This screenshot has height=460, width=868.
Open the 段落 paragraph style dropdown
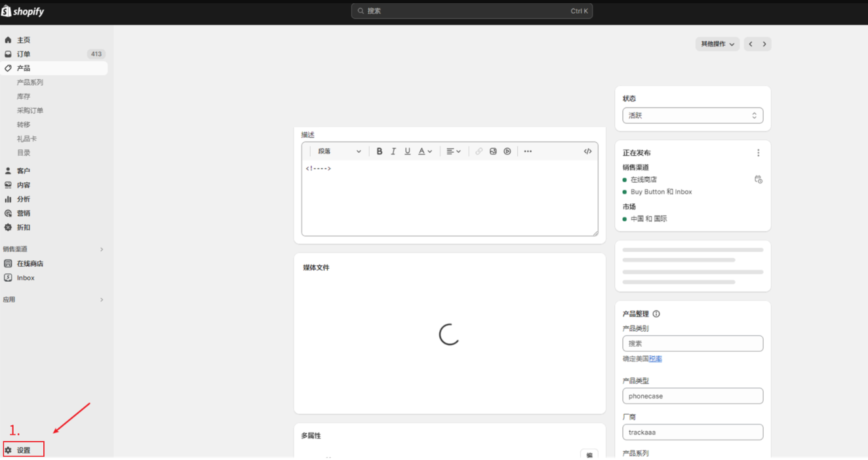[x=339, y=151]
